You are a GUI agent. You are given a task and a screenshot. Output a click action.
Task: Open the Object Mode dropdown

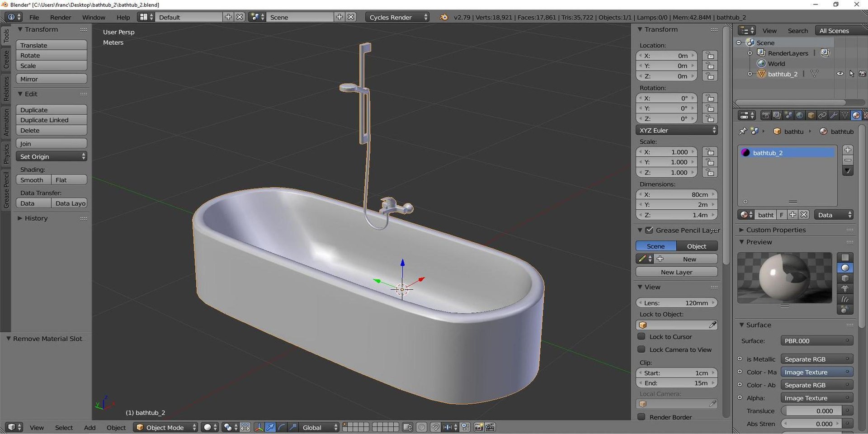pyautogui.click(x=165, y=427)
